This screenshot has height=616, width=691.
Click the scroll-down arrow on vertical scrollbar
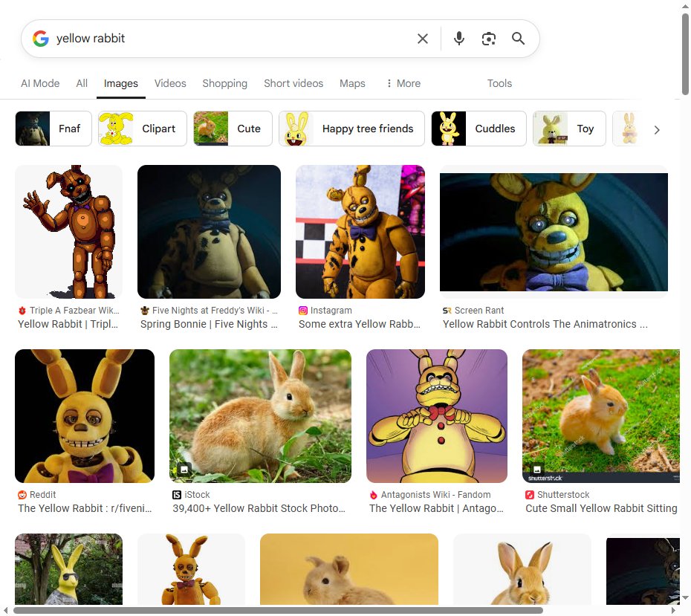coord(685,598)
